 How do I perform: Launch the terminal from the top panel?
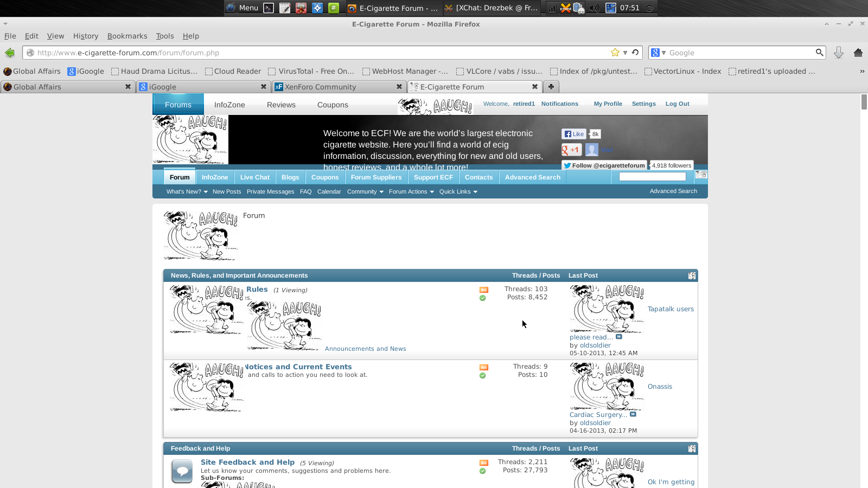(269, 8)
